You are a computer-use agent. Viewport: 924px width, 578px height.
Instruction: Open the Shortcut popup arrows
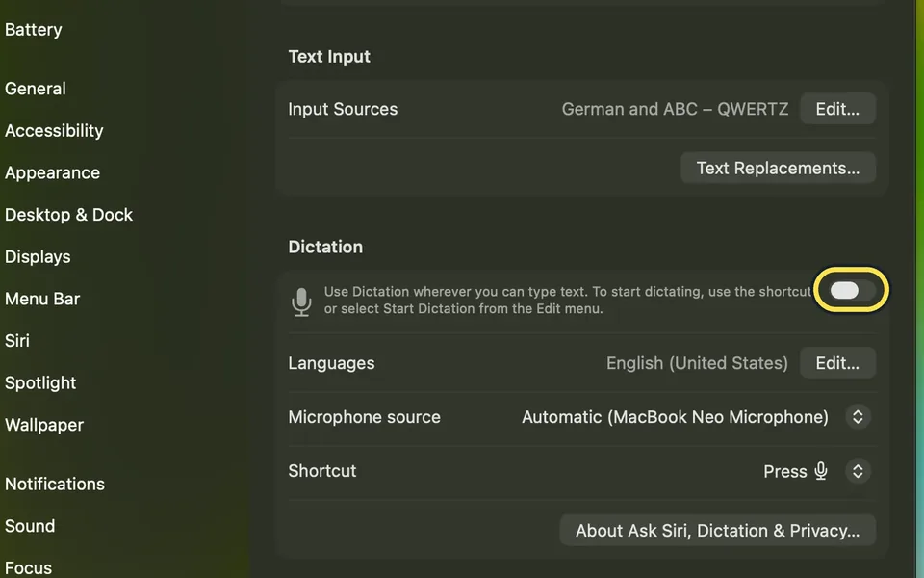(858, 471)
